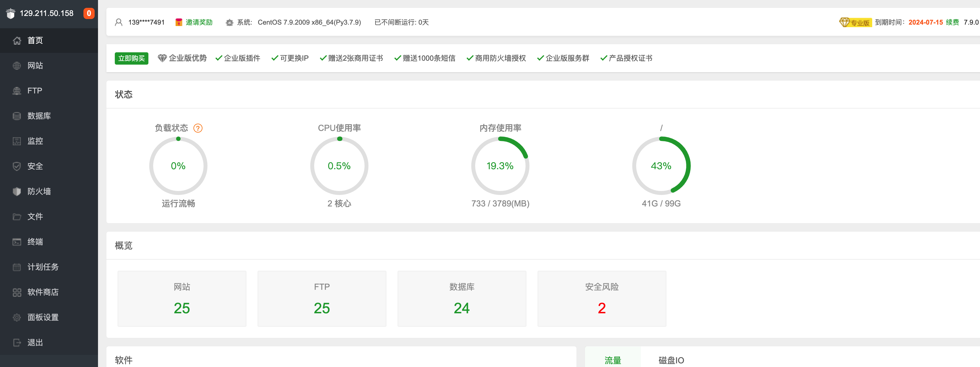This screenshot has width=980, height=367.
Task: Click the calendar icon beside 计划任务
Action: point(17,267)
